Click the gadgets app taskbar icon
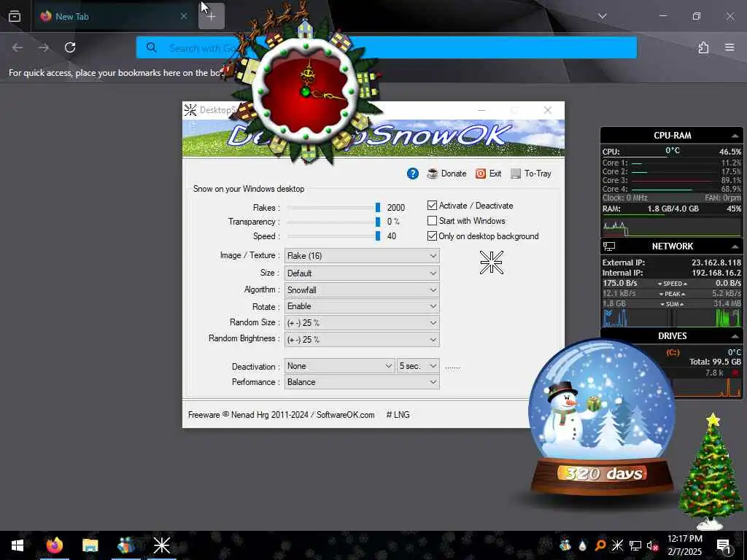The image size is (747, 560). point(125,545)
